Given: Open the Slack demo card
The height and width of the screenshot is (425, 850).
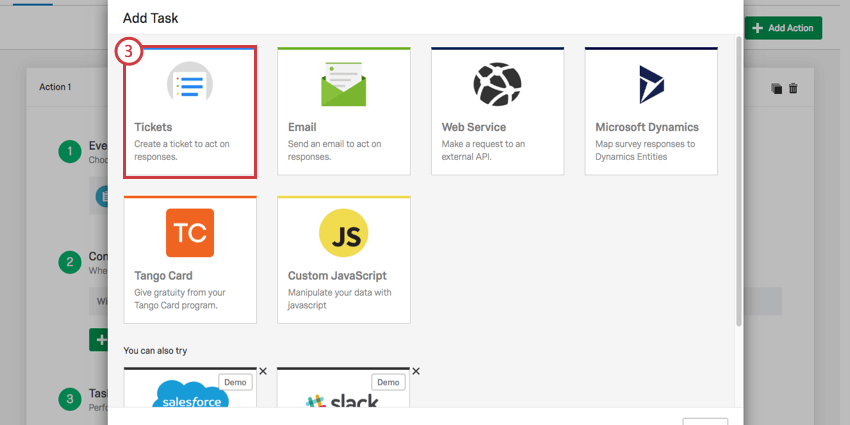Looking at the screenshot, I should point(343,388).
